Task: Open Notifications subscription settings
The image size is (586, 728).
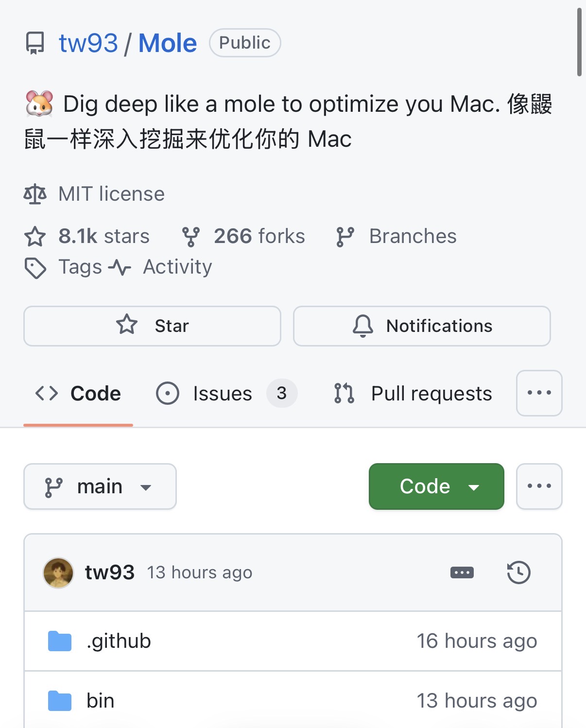Action: coord(422,326)
